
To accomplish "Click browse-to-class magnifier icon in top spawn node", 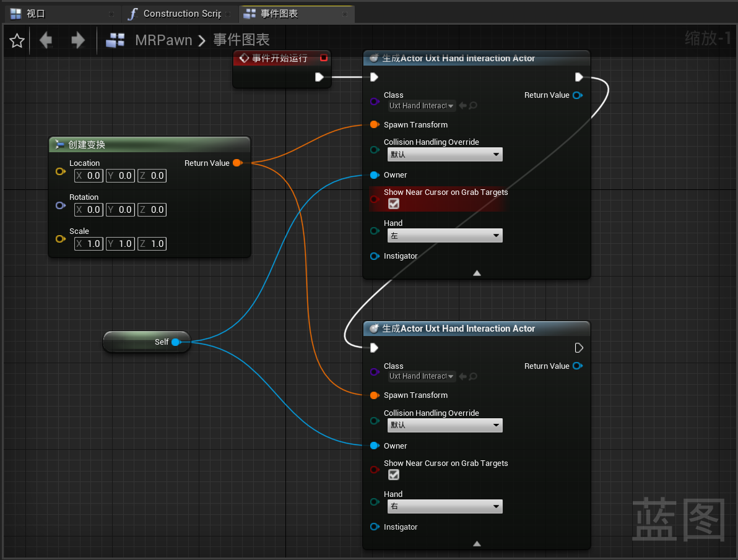I will (x=473, y=106).
